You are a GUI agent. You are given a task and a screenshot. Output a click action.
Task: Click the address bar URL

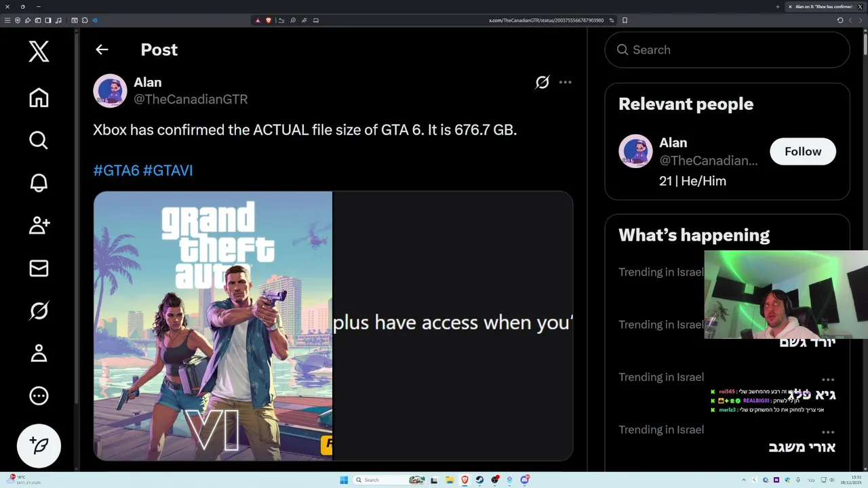pos(546,20)
